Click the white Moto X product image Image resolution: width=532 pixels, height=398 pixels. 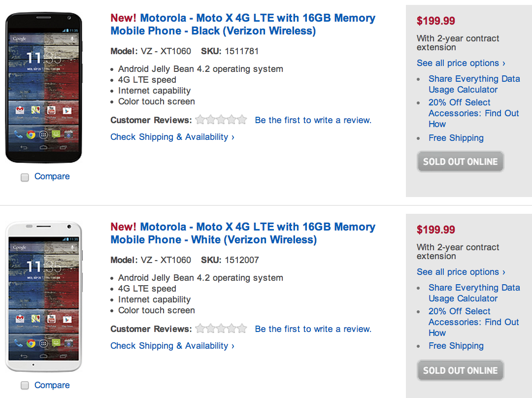[44, 297]
